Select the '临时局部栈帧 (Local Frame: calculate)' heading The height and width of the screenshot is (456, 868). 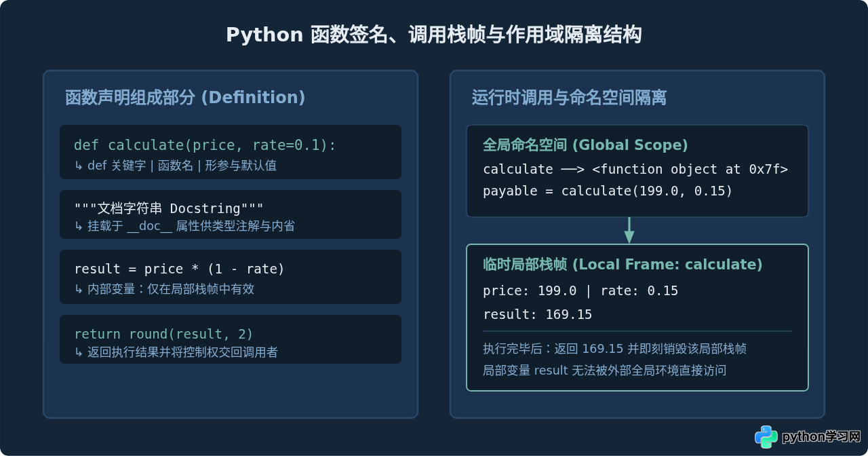(623, 265)
